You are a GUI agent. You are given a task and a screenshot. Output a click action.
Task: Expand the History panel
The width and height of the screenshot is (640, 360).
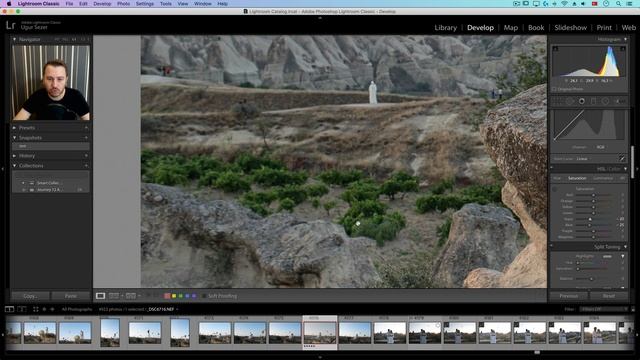(x=14, y=156)
